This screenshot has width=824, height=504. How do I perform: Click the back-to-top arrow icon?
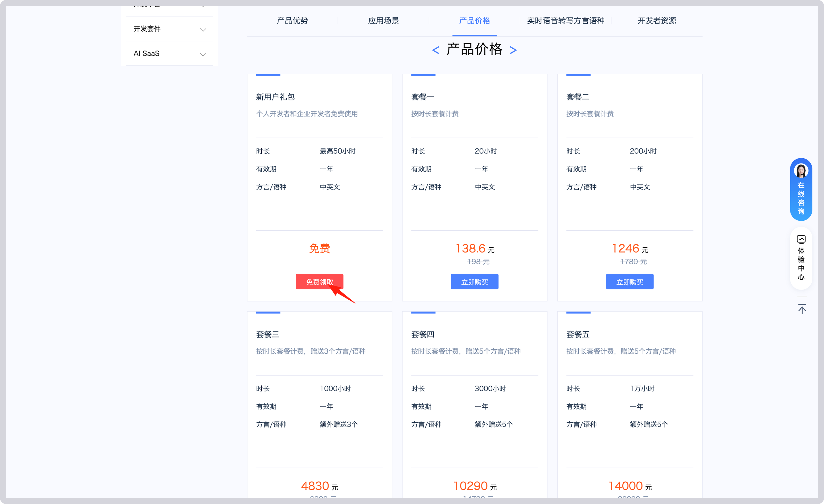click(802, 309)
